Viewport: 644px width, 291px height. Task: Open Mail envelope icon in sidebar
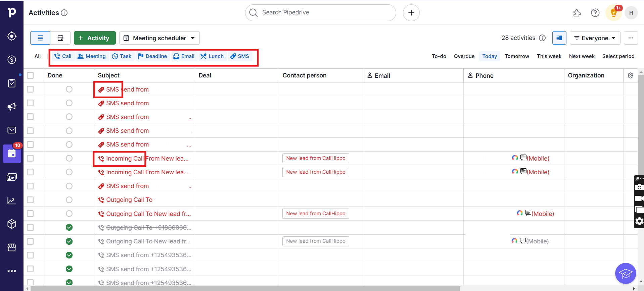pos(12,130)
